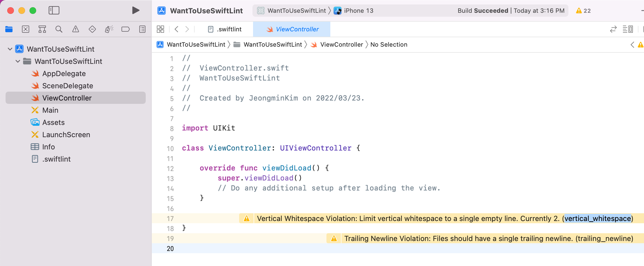Image resolution: width=644 pixels, height=266 pixels.
Task: Open the Find navigator magnifier
Action: [59, 29]
